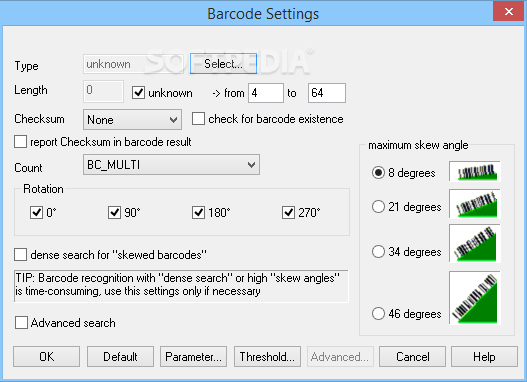
Task: Click the 34 degrees skew barcode image
Action: tap(475, 243)
